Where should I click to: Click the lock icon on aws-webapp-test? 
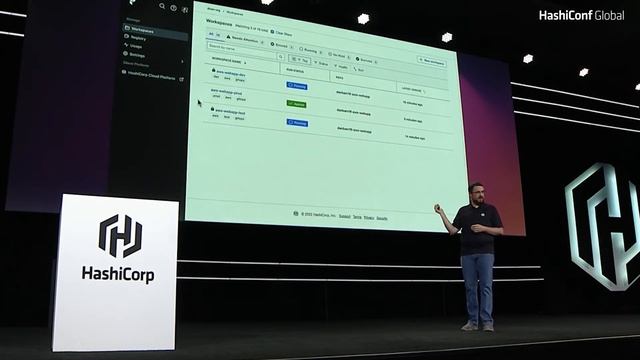click(212, 109)
